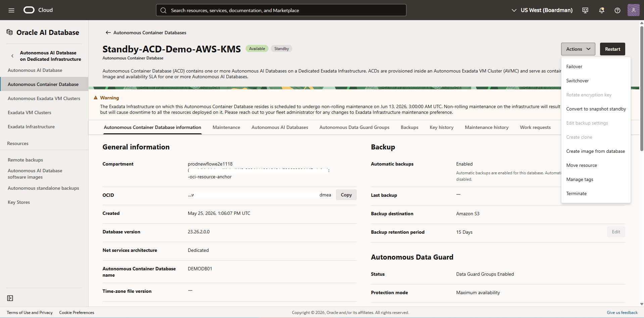Image resolution: width=644 pixels, height=318 pixels.
Task: Switch to the Maintenance tab
Action: coord(226,127)
